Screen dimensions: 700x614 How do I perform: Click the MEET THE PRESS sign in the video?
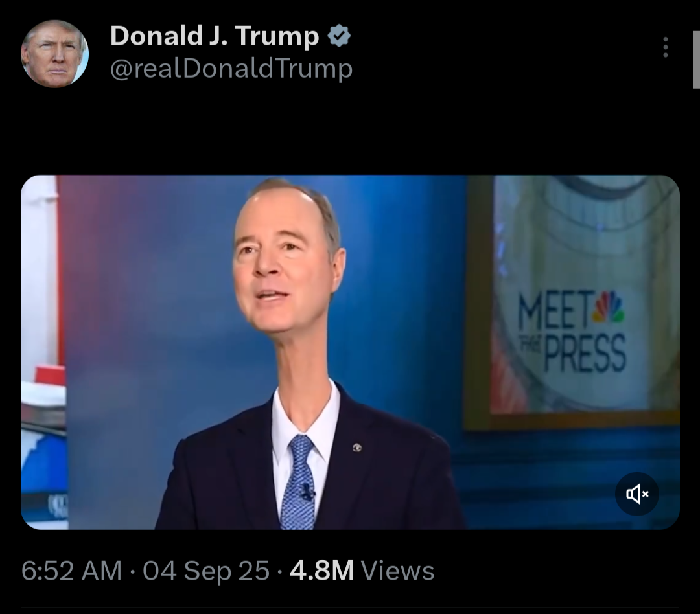click(x=572, y=331)
